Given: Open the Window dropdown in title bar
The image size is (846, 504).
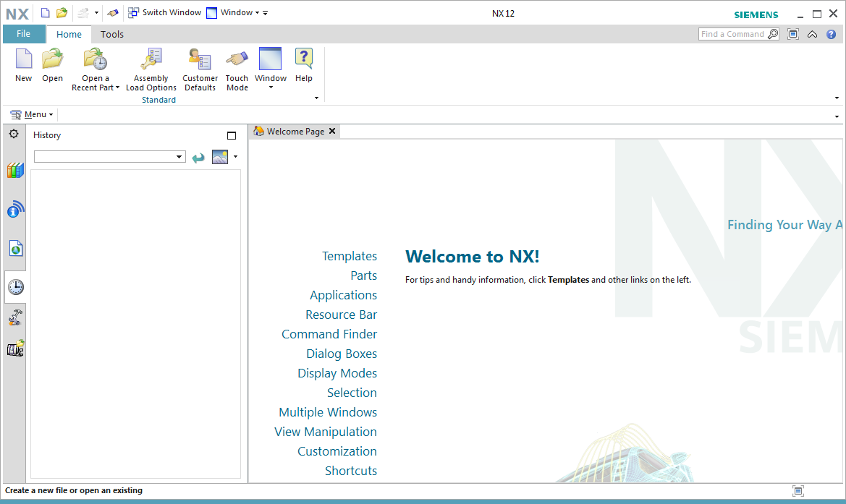Looking at the screenshot, I should point(233,12).
